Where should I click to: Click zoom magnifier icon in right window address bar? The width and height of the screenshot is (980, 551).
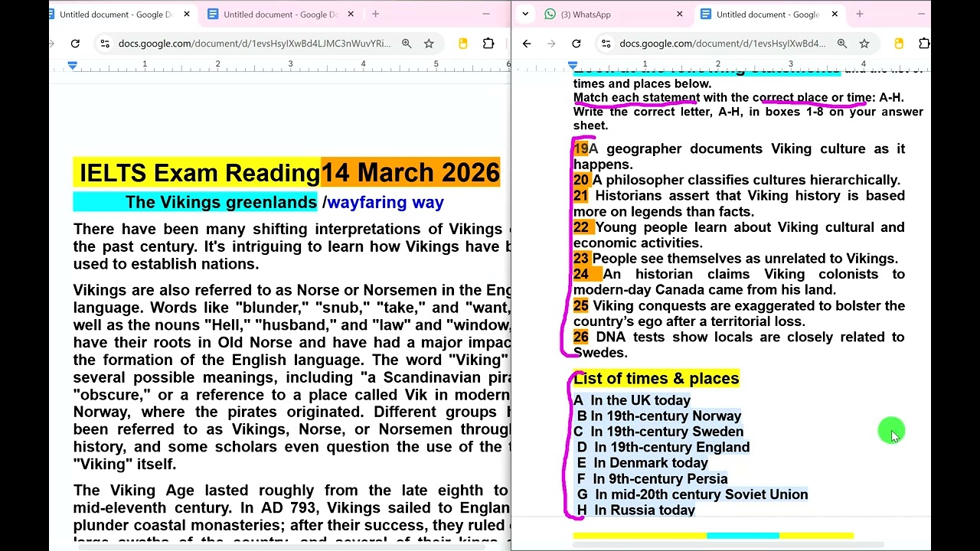pyautogui.click(x=842, y=44)
